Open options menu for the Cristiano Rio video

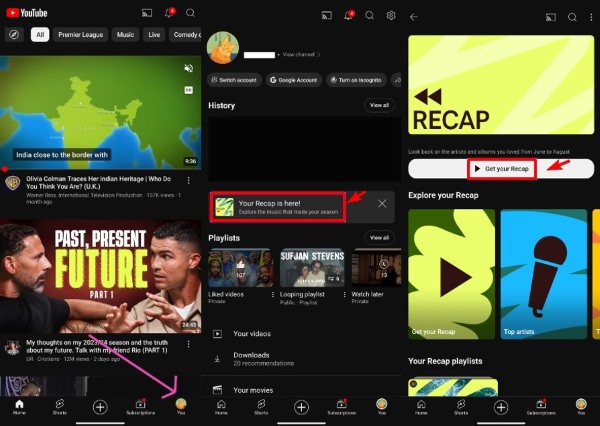(188, 344)
